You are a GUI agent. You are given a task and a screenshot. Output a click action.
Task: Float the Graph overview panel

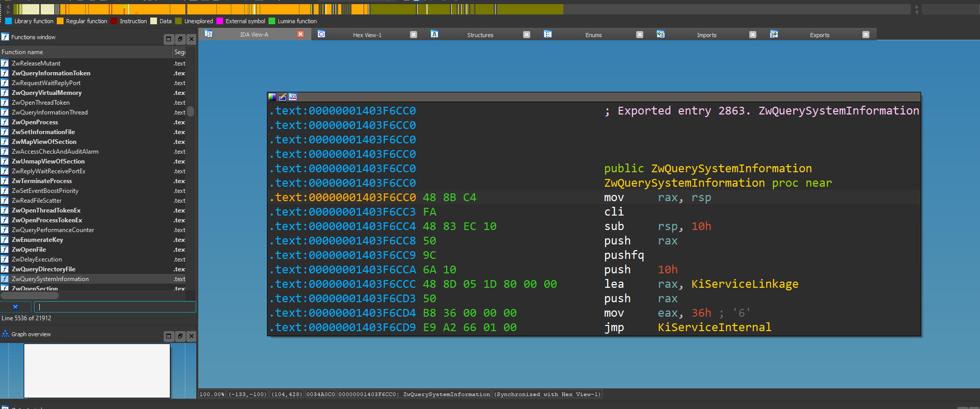[180, 336]
